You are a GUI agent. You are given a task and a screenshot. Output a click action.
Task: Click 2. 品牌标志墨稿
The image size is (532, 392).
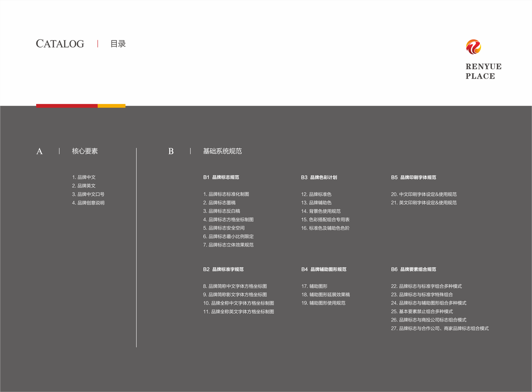[219, 203]
